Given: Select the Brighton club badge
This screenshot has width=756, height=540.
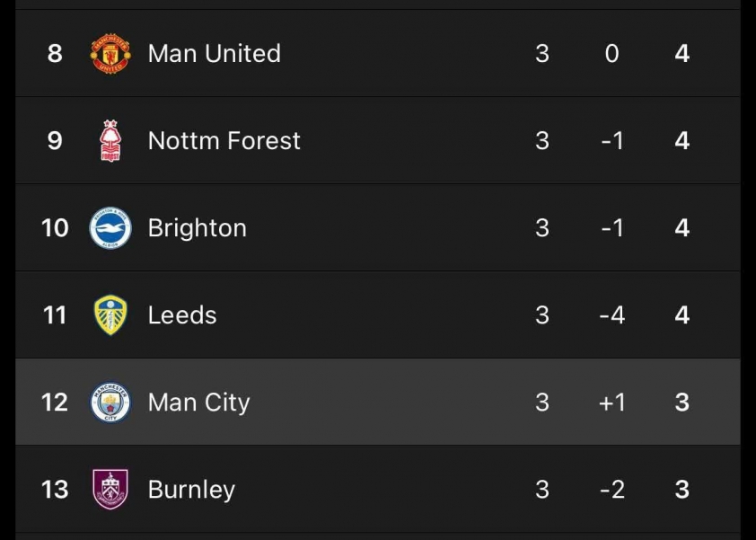Looking at the screenshot, I should click(x=110, y=228).
